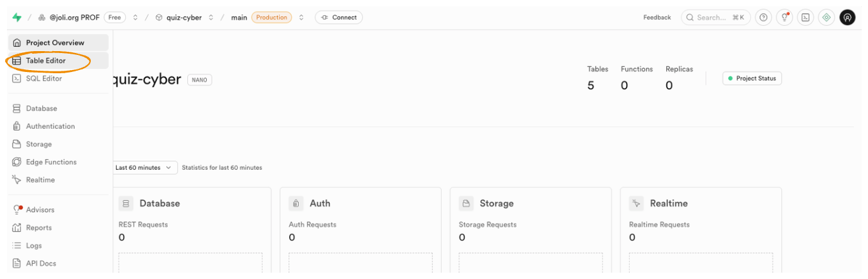The width and height of the screenshot is (868, 279).
Task: Click the Connect button
Action: coord(339,18)
